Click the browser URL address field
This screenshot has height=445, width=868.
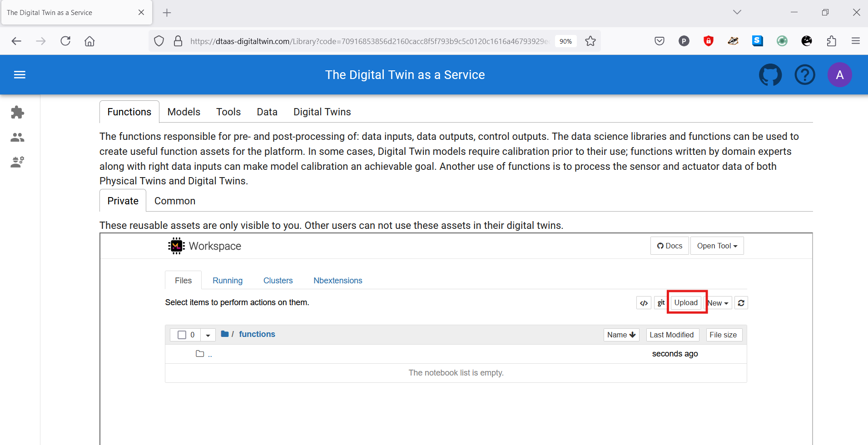tap(369, 41)
